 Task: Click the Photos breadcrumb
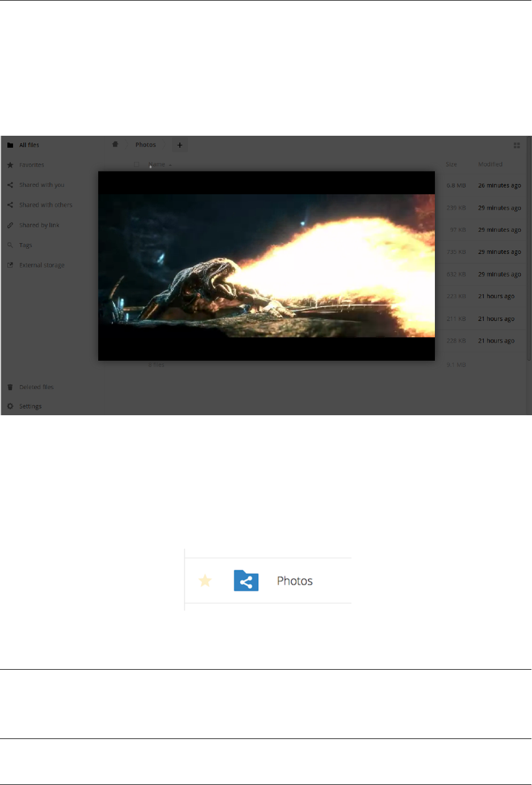click(145, 145)
